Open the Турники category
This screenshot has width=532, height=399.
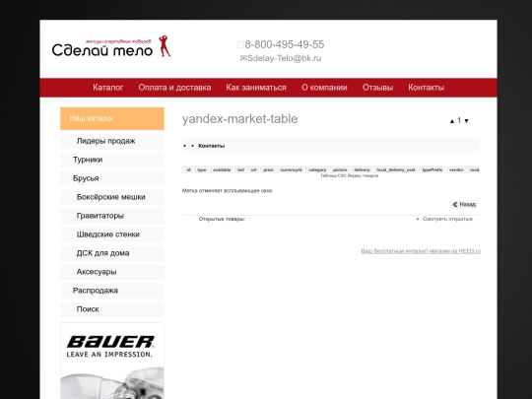pos(112,160)
